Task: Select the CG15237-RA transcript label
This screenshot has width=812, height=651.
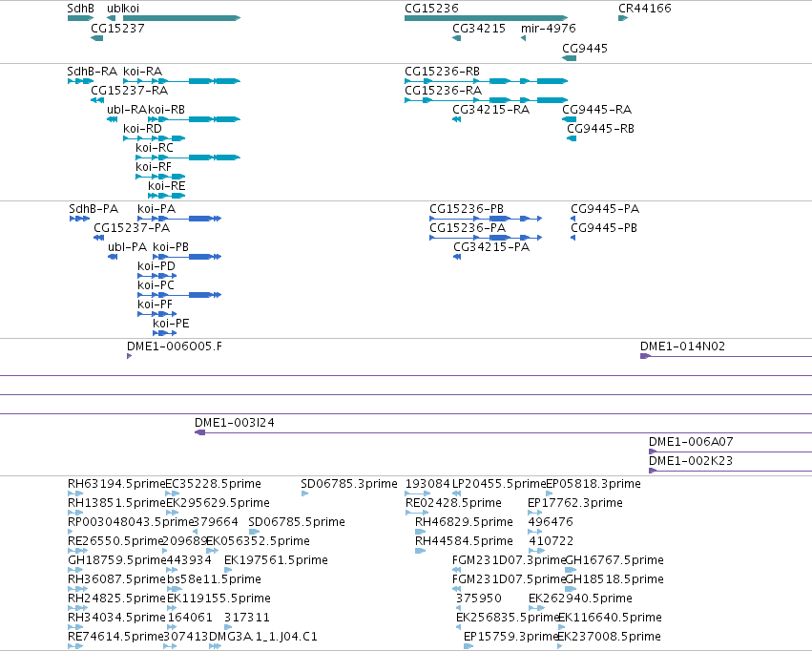Action: coord(130,91)
